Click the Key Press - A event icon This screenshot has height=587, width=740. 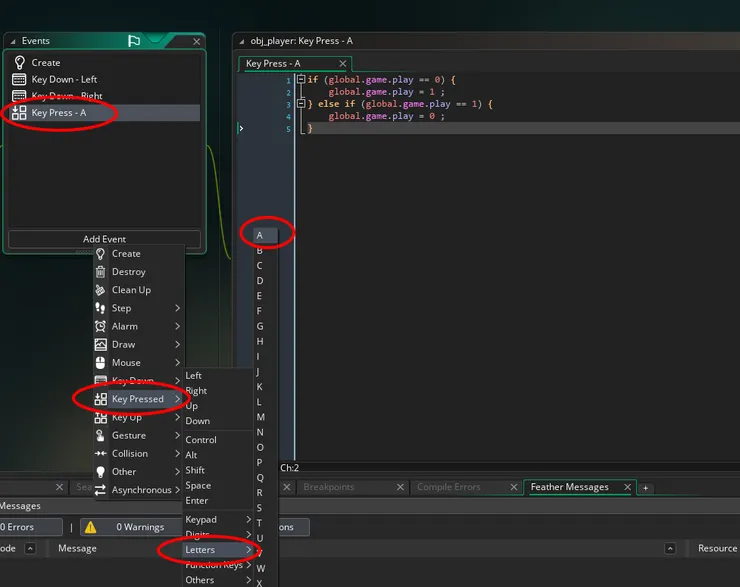tap(19, 112)
